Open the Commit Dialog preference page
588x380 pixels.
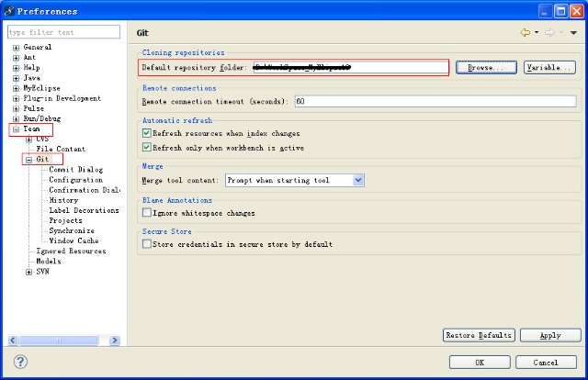pos(75,170)
